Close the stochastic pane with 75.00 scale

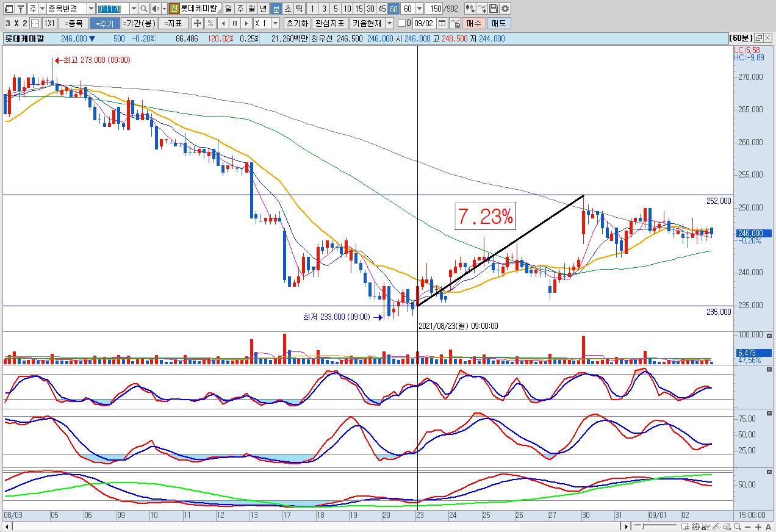tap(769, 414)
